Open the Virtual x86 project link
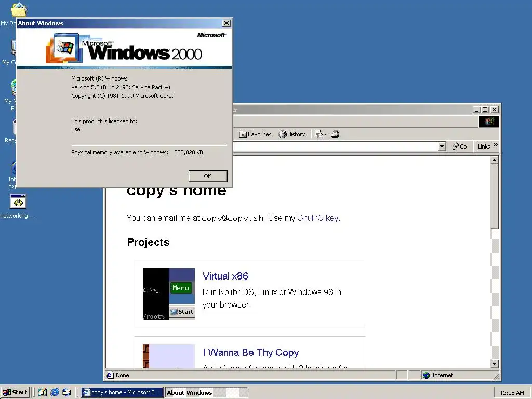 pos(225,276)
